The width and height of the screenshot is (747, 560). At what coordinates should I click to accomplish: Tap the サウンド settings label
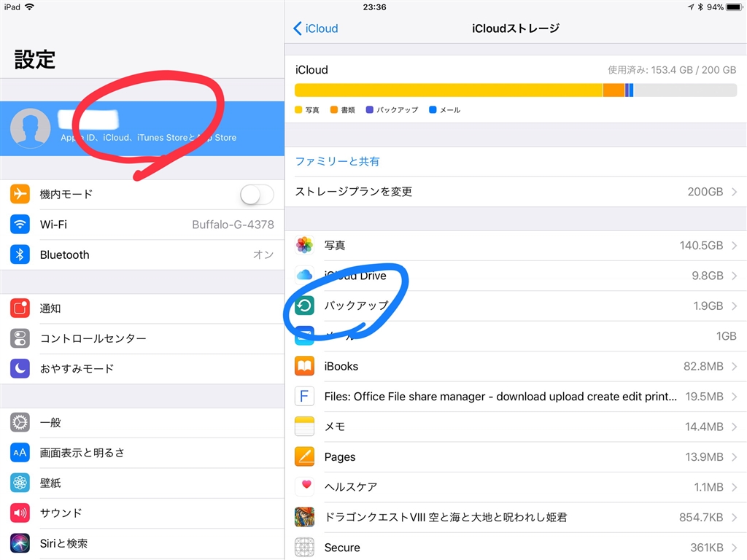[61, 513]
